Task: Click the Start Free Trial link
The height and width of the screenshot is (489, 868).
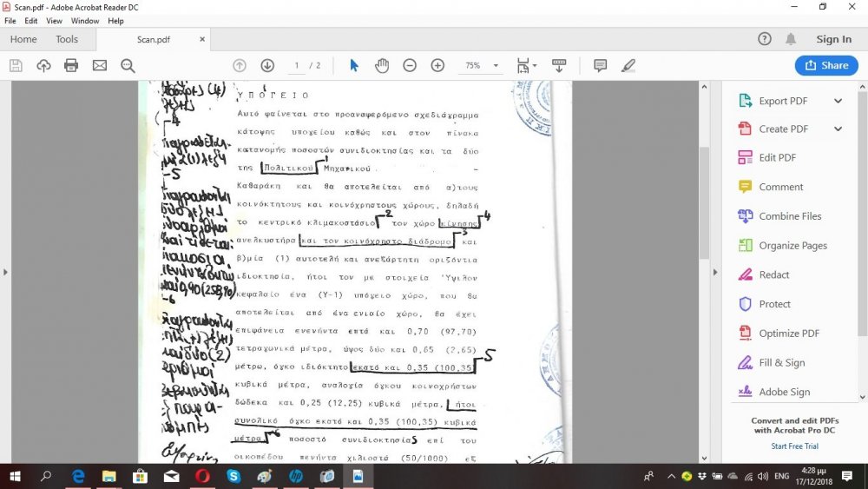Action: pos(795,446)
